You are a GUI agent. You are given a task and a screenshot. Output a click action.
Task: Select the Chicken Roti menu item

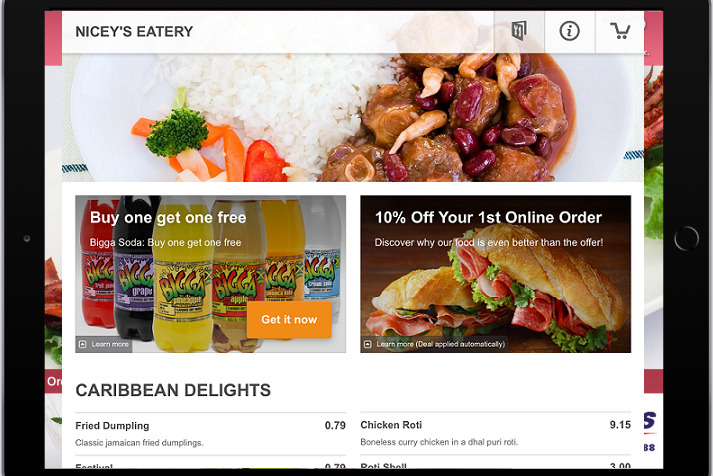496,433
